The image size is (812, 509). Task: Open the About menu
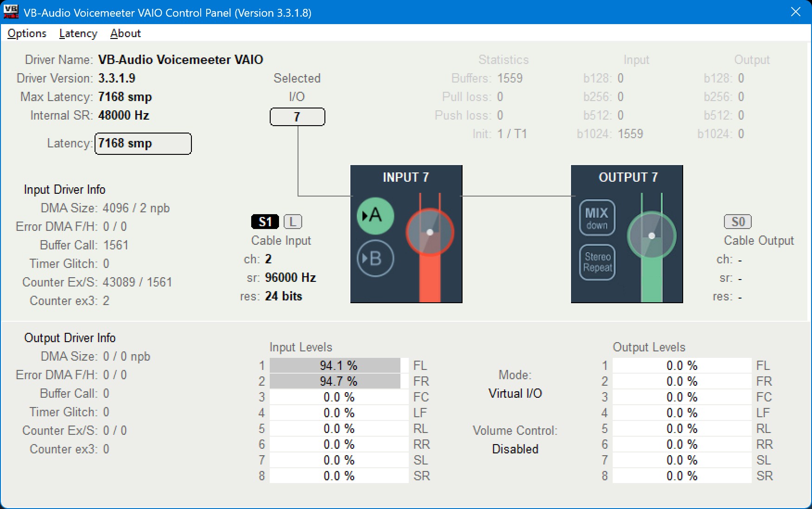click(x=126, y=33)
